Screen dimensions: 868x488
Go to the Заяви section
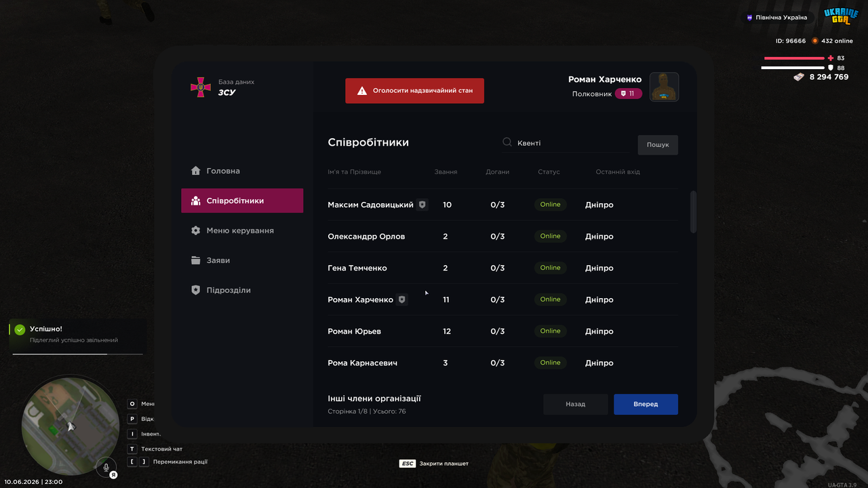[x=242, y=260]
